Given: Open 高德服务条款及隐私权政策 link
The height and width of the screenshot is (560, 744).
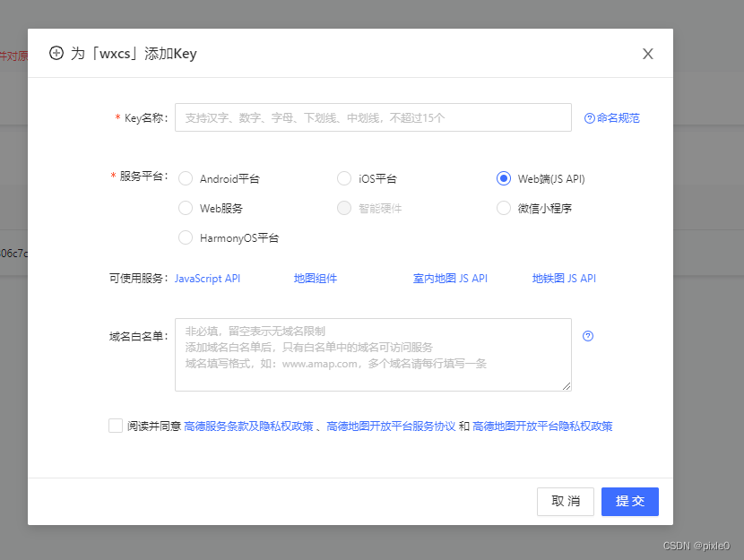Looking at the screenshot, I should click(248, 426).
